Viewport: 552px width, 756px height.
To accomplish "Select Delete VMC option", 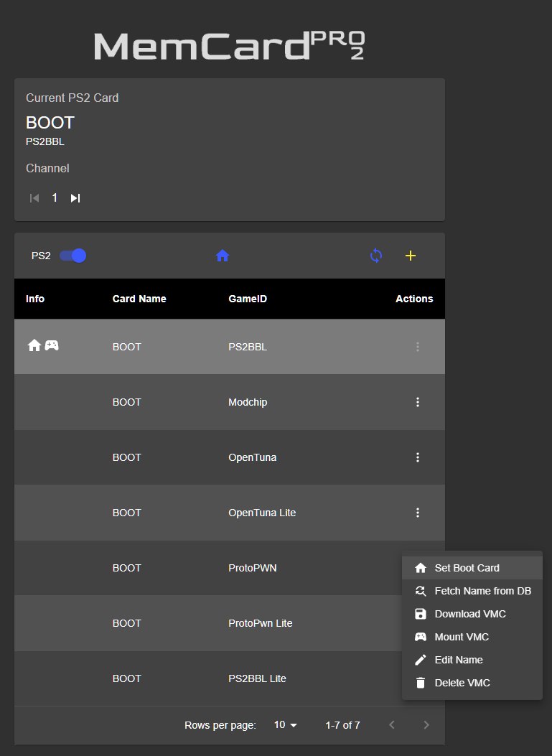I will [x=462, y=683].
